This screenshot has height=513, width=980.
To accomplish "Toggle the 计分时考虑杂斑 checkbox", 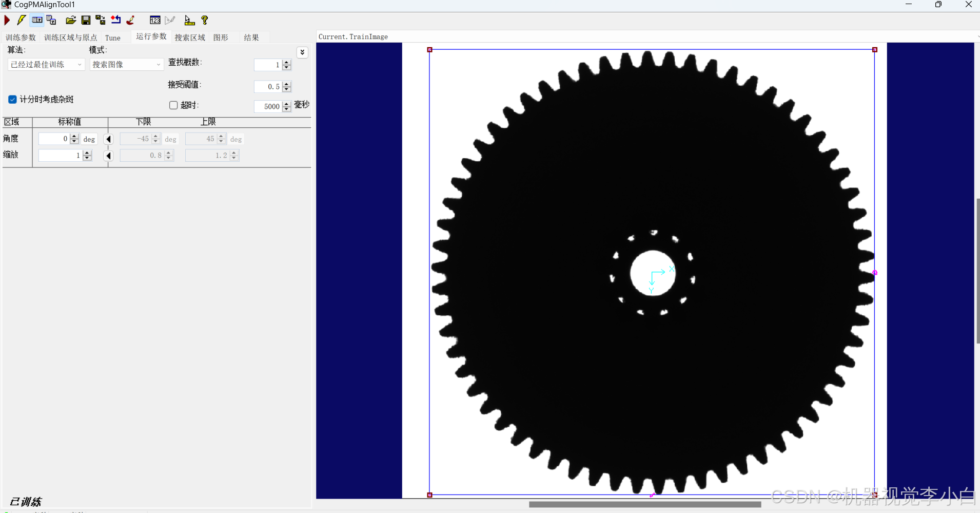I will (x=12, y=99).
